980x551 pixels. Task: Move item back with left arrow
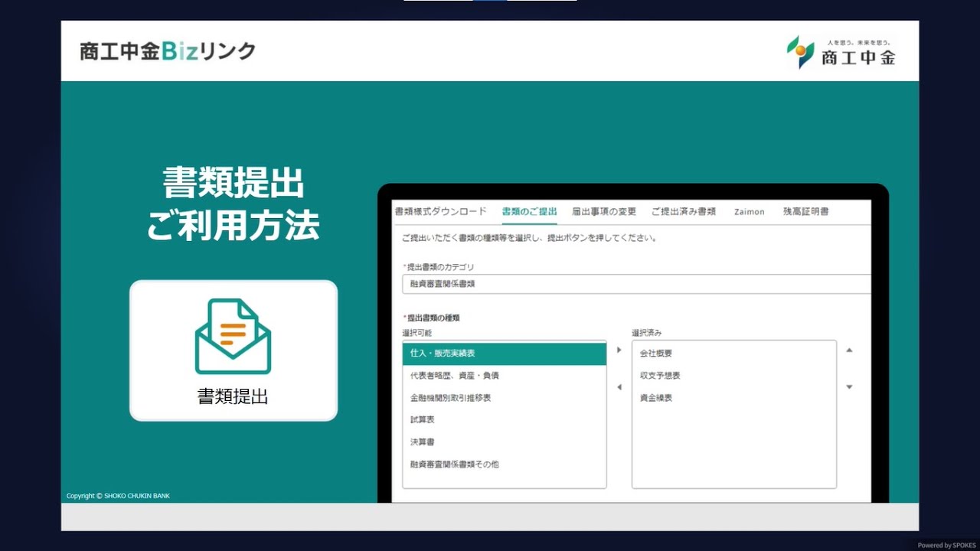coord(619,387)
